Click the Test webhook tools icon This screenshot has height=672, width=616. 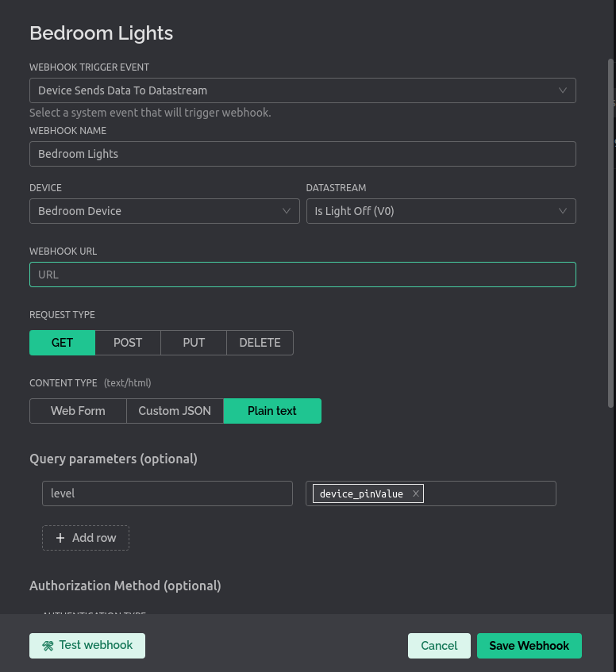tap(48, 646)
